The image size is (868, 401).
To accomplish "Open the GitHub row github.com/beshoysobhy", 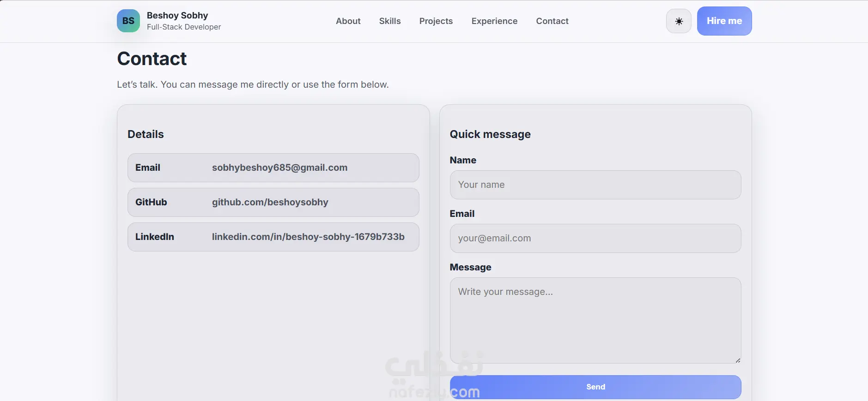I will pos(273,202).
